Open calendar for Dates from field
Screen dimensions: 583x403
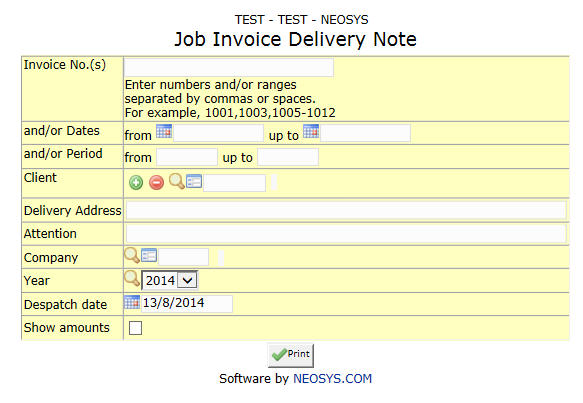tap(164, 131)
